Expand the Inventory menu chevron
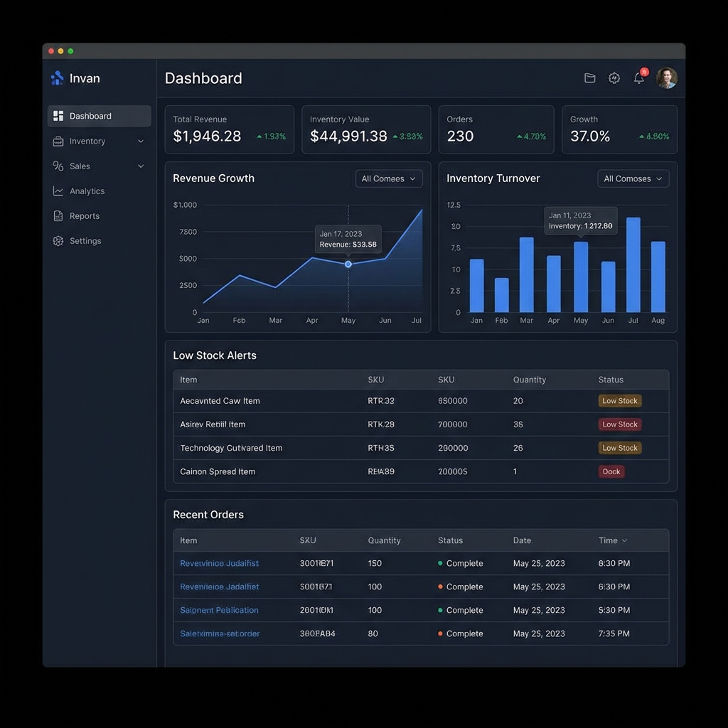Image resolution: width=728 pixels, height=728 pixels. [141, 141]
